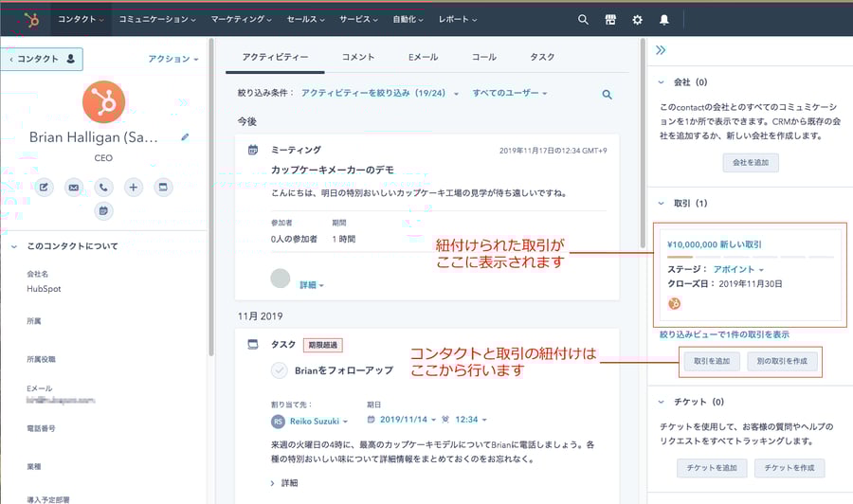Click the email envelope icon under the contact
The width and height of the screenshot is (853, 504).
click(x=73, y=188)
